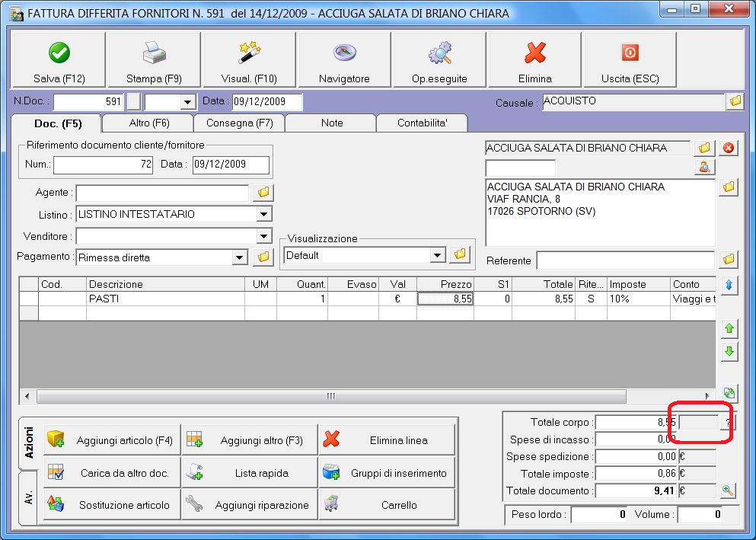Open supplier lookup folder beside ACCIUGA SALATA name
Image resolution: width=756 pixels, height=540 pixels.
704,148
